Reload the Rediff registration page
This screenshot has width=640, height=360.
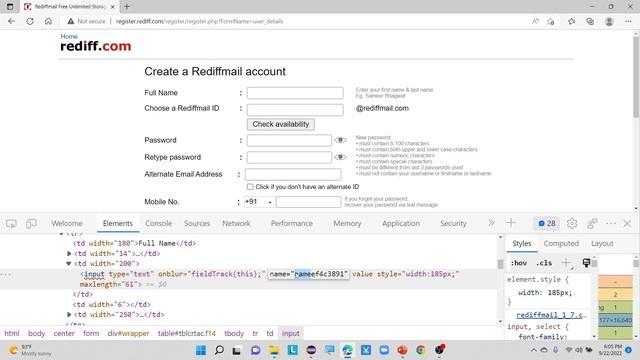[30, 21]
